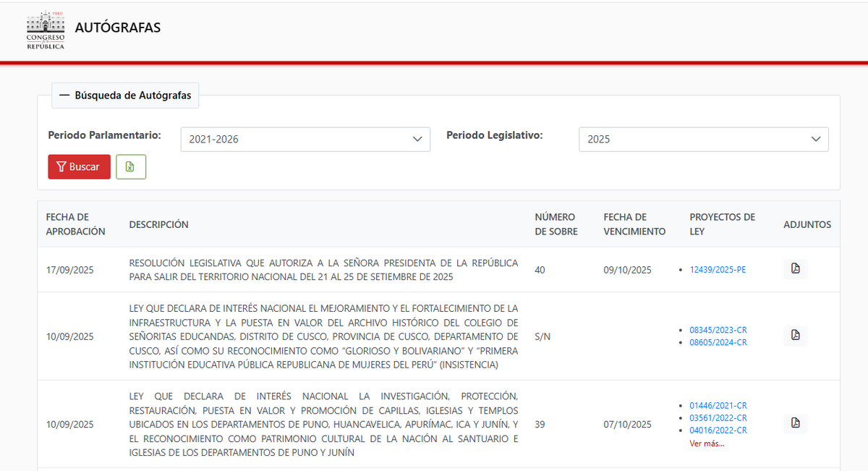Viewport: 868px width, 471px height.
Task: Click the Buscar filter button
Action: click(80, 166)
